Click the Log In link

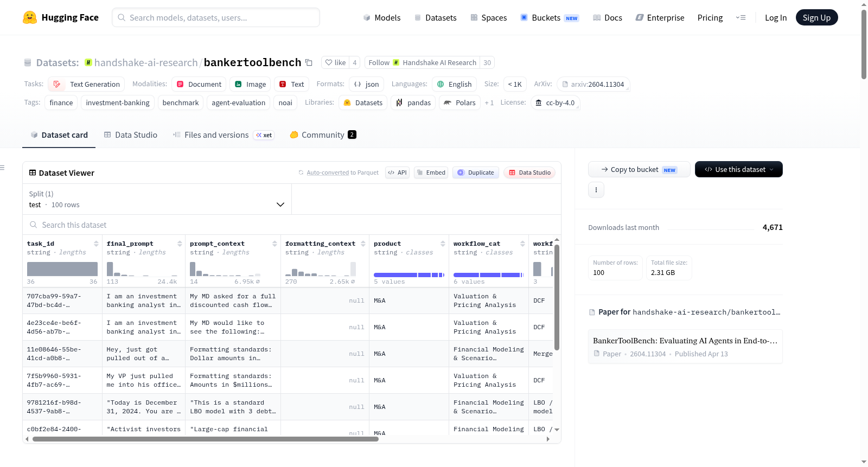(776, 17)
